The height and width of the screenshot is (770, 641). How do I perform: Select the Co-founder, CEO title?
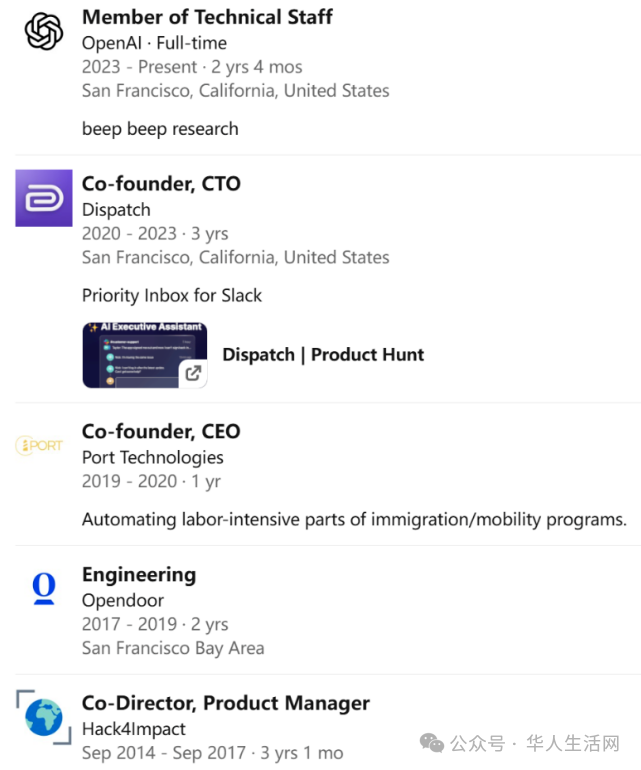[x=161, y=432]
